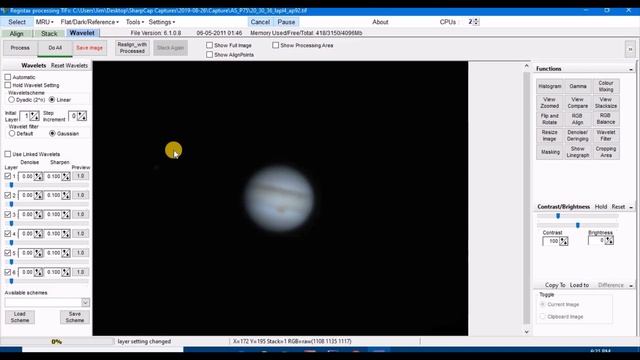Open the Gamma function
The height and width of the screenshot is (360, 640).
tap(578, 86)
